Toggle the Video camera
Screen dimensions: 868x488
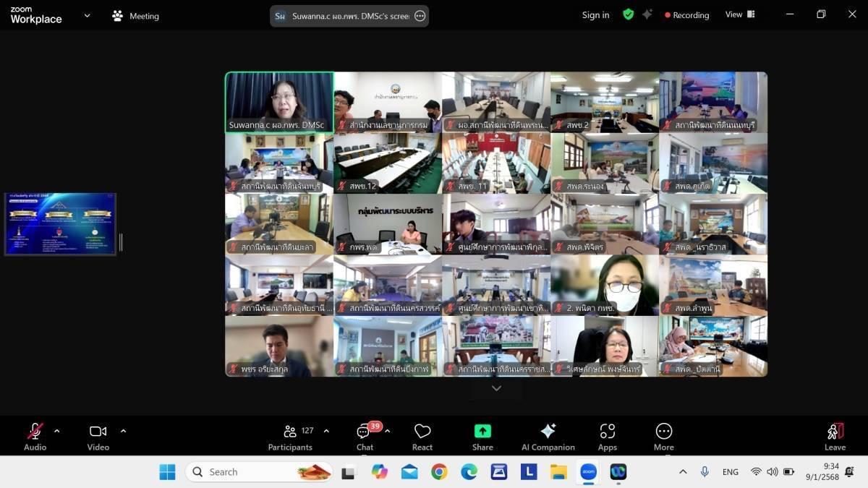pos(98,432)
